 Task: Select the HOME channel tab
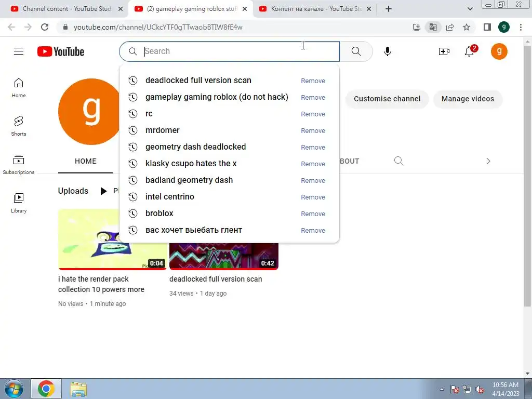[x=86, y=161]
